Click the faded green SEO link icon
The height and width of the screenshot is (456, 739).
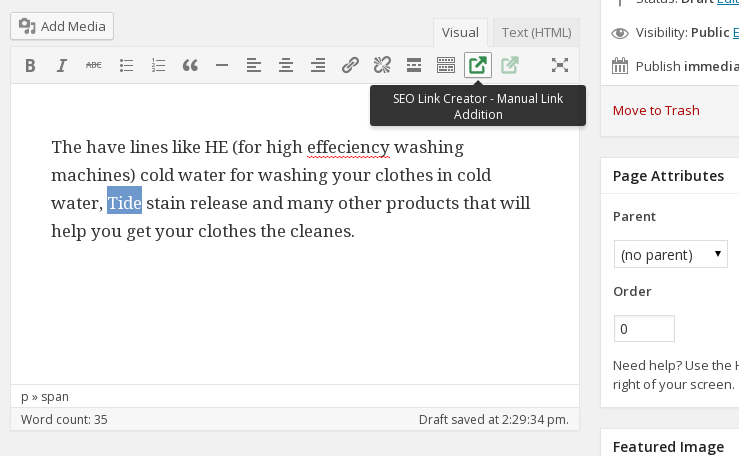pos(510,65)
